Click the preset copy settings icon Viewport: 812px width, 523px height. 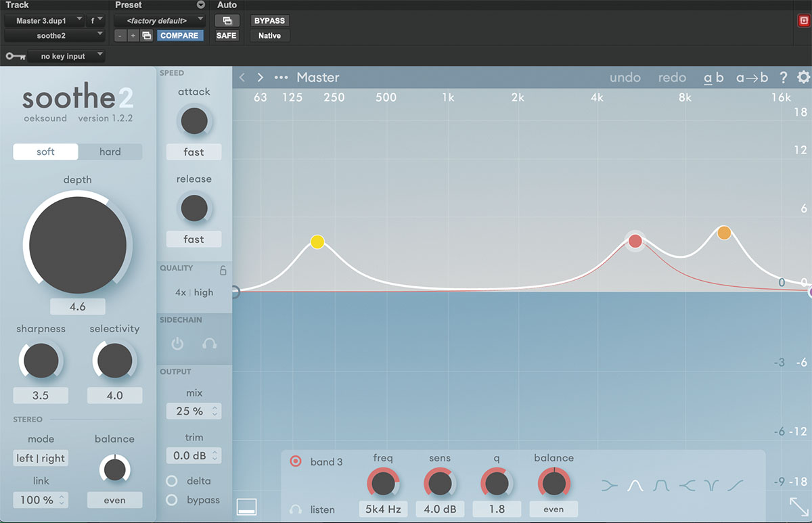coord(147,35)
